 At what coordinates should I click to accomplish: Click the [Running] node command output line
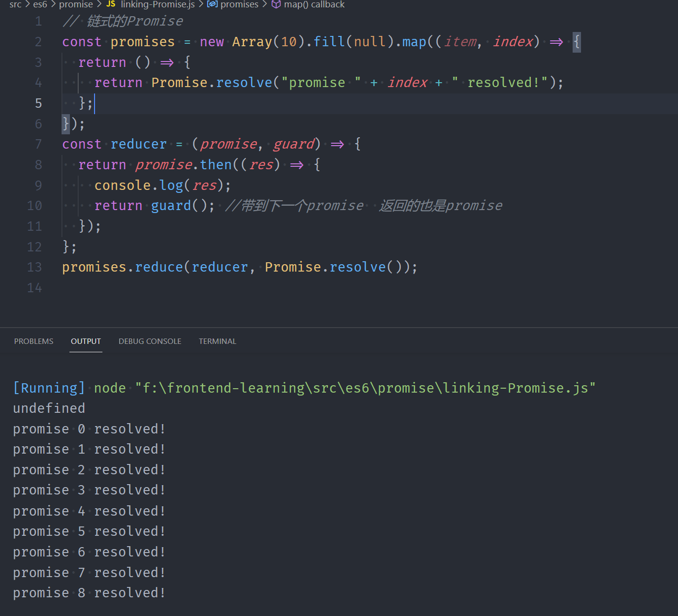point(304,388)
